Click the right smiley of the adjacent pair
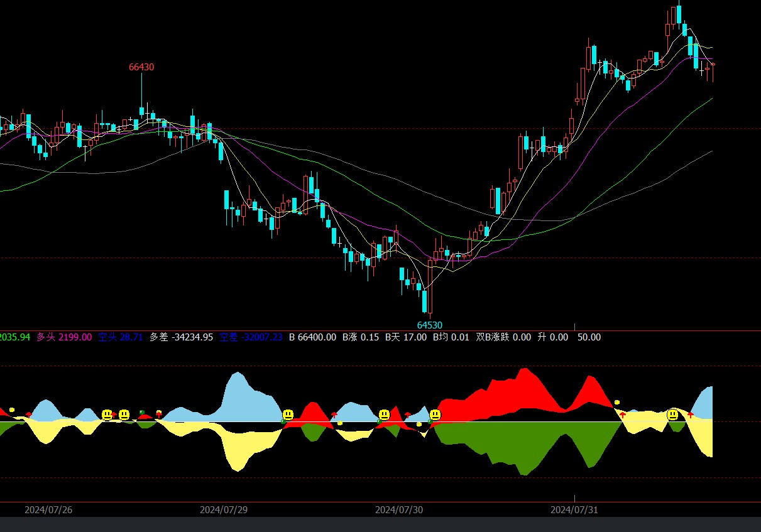 click(x=124, y=415)
